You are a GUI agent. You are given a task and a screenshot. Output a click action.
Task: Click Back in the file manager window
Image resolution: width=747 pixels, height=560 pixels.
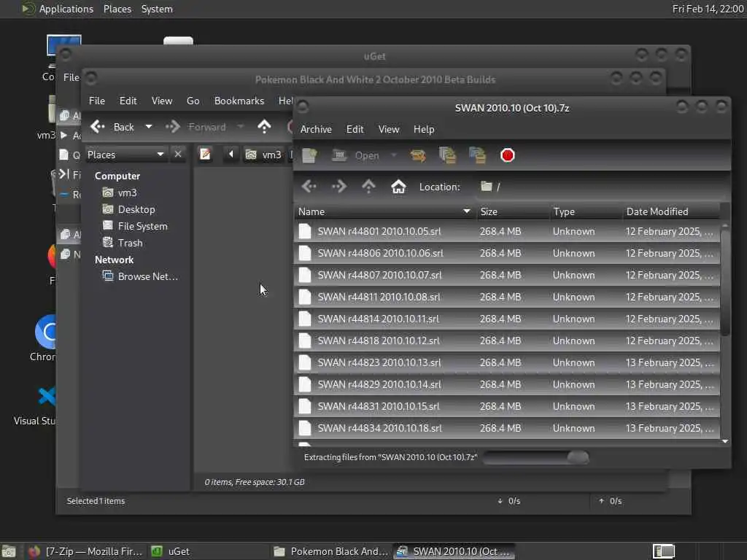click(112, 127)
